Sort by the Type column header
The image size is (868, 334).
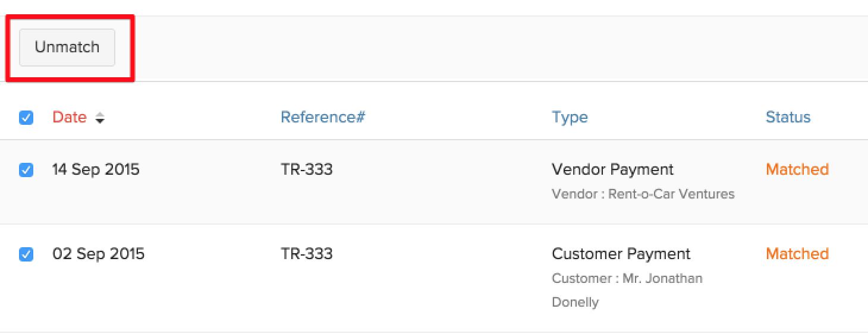coord(570,117)
